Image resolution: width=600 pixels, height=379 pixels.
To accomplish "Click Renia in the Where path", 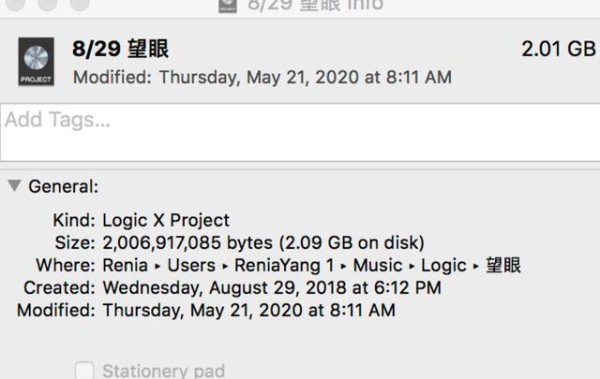I will (125, 265).
